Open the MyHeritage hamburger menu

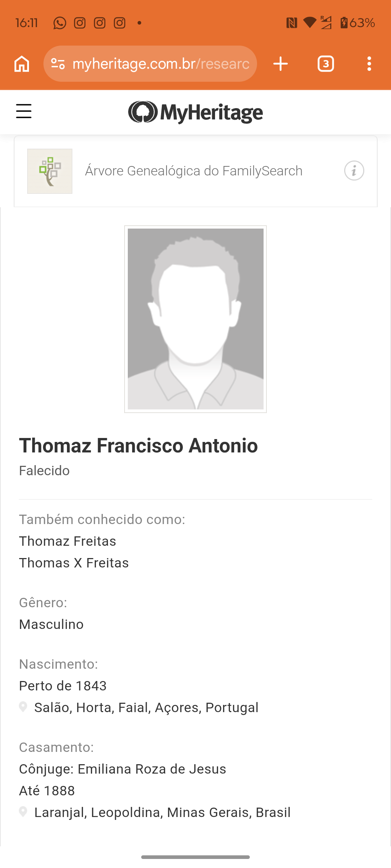(24, 111)
